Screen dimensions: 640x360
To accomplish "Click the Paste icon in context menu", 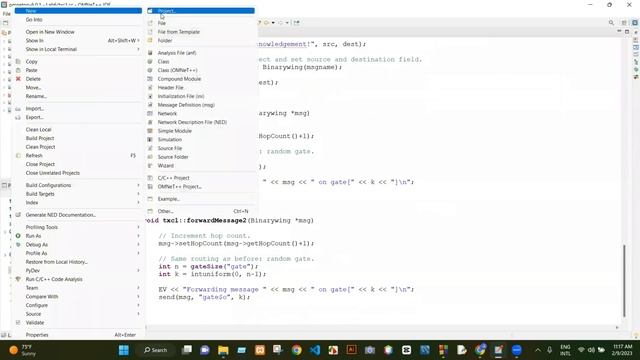I will pyautogui.click(x=18, y=70).
